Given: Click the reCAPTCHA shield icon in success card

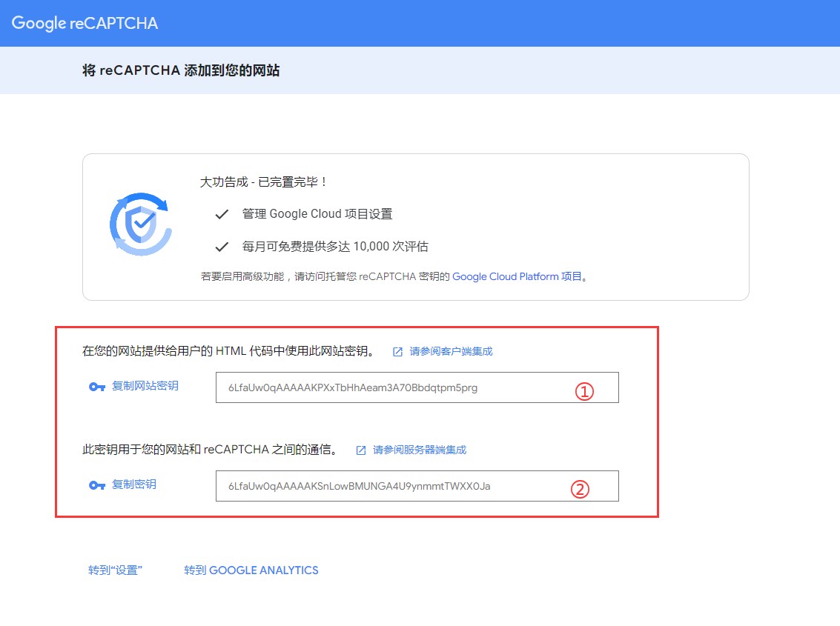Looking at the screenshot, I should (x=141, y=224).
